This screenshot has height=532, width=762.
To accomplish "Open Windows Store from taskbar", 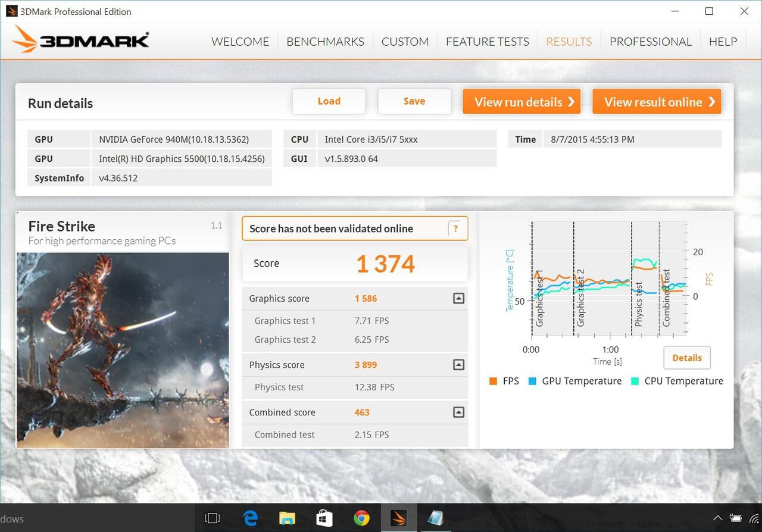I will (324, 518).
